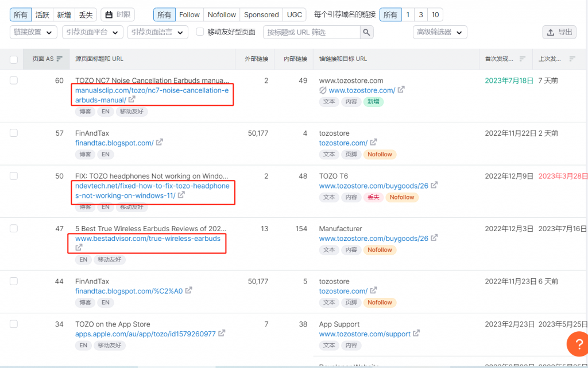Click the title 'TOZO on the App Store'
Viewport: 588px width, 368px height.
[x=113, y=324]
